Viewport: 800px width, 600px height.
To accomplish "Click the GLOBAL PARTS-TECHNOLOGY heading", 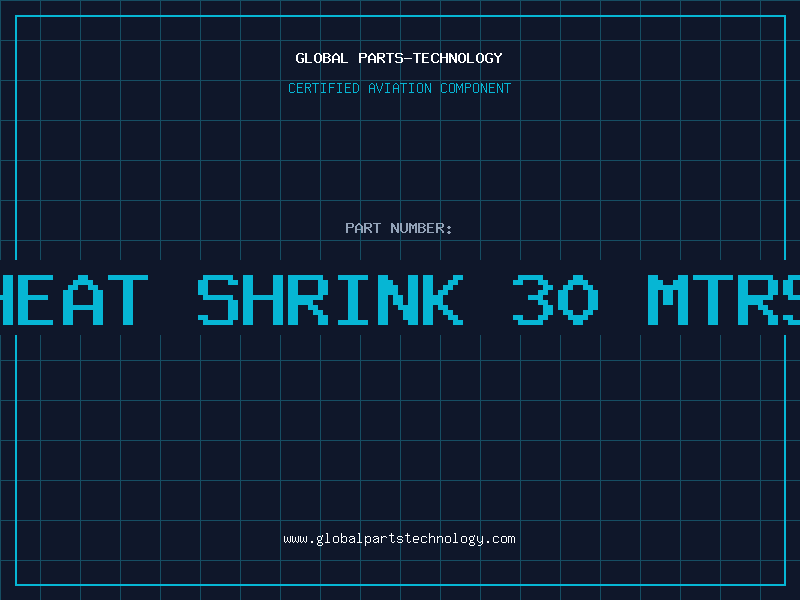I will click(399, 58).
